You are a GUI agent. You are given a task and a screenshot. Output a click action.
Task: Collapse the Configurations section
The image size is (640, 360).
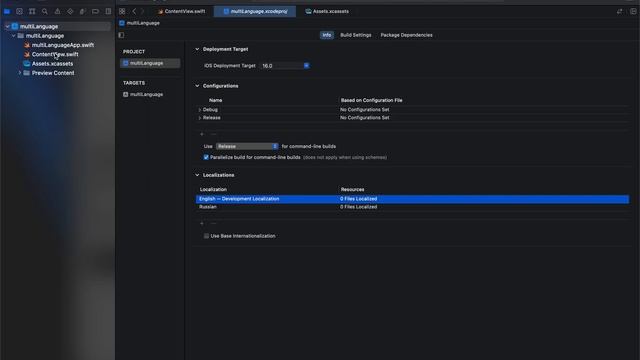197,86
